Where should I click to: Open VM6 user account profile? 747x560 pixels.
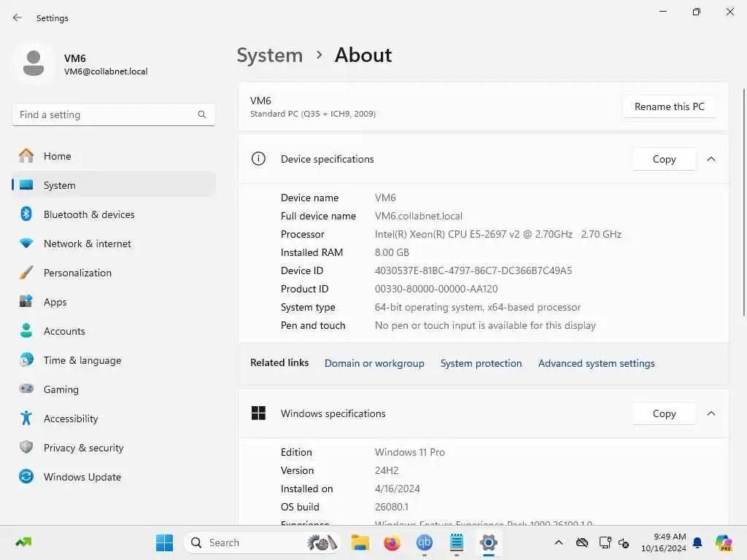point(81,64)
